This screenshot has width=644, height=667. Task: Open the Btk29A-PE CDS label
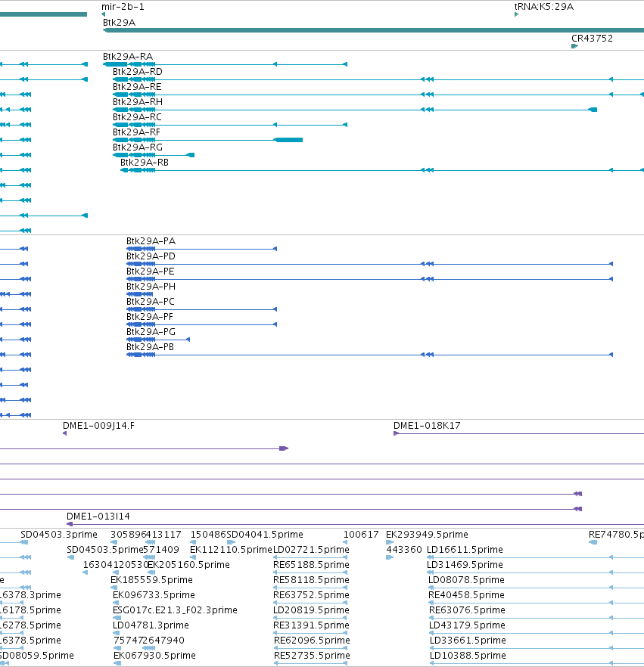pyautogui.click(x=151, y=271)
